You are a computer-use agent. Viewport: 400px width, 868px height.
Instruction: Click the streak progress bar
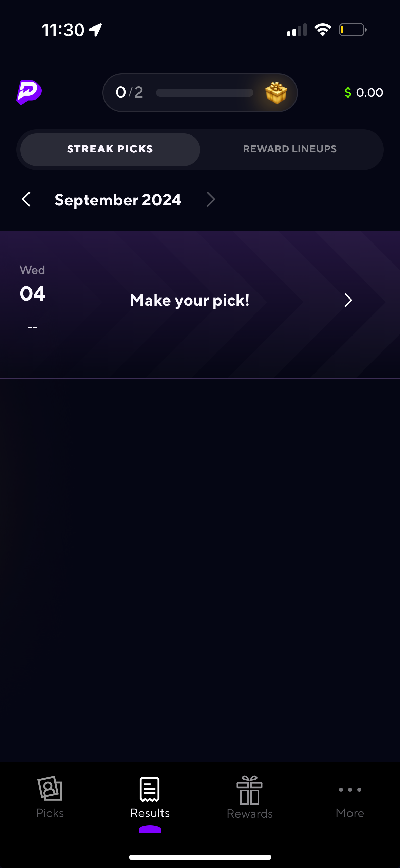pos(205,92)
